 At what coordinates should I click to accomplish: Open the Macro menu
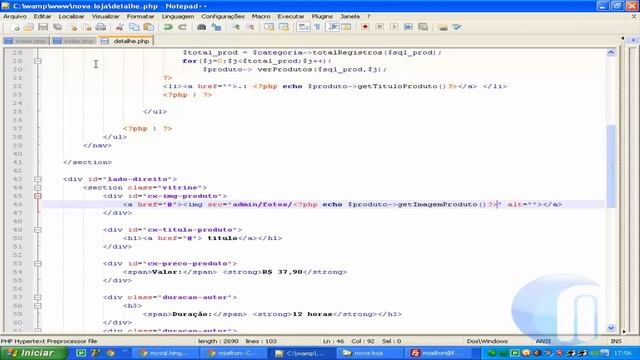pyautogui.click(x=261, y=16)
